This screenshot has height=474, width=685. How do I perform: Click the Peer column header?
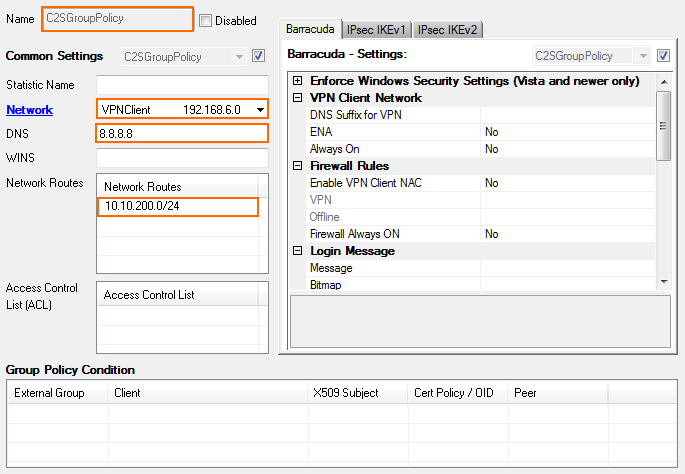[558, 393]
